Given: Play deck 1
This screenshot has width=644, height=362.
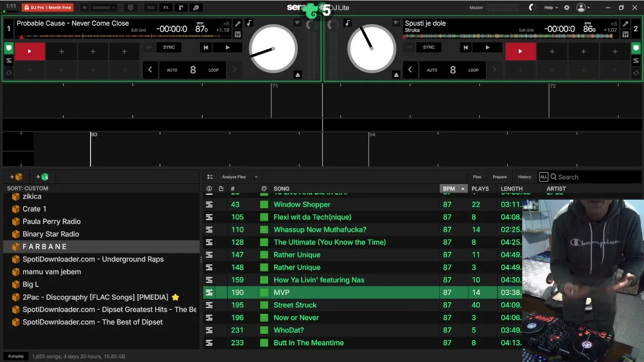Looking at the screenshot, I should click(227, 47).
